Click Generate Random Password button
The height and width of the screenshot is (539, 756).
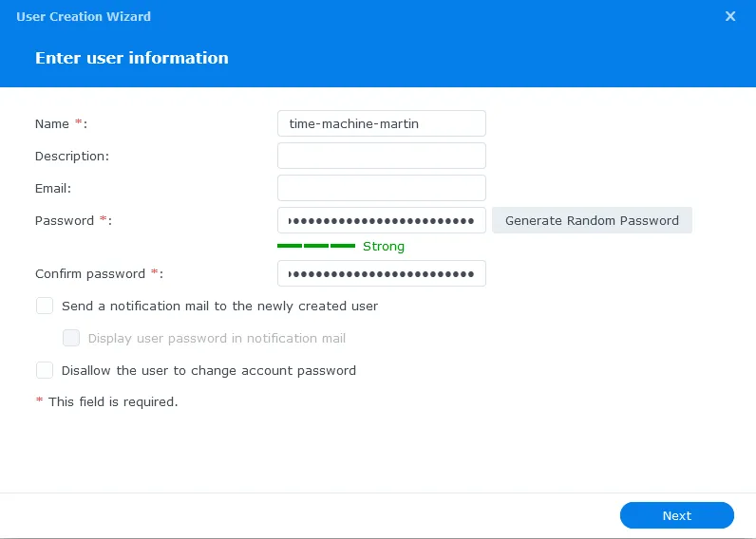592,220
